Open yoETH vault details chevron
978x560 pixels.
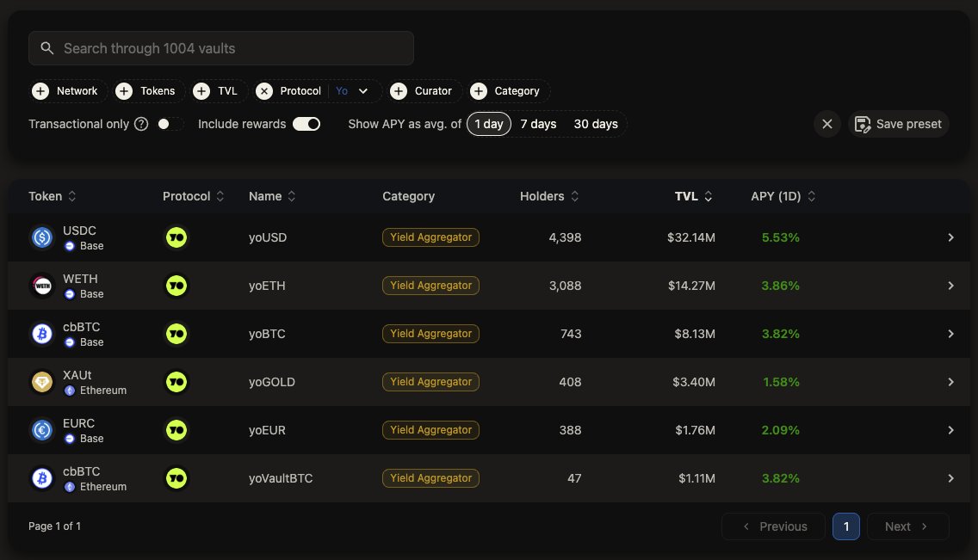click(950, 286)
